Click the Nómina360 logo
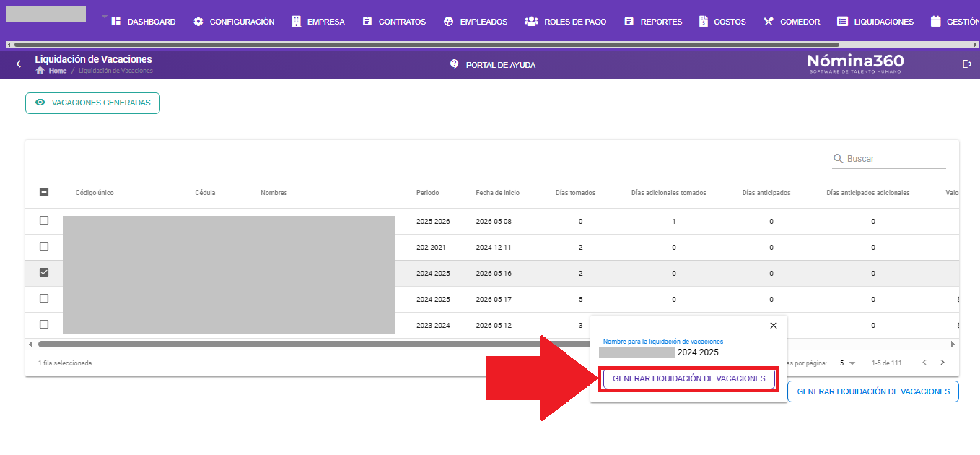The height and width of the screenshot is (455, 980). (x=856, y=64)
